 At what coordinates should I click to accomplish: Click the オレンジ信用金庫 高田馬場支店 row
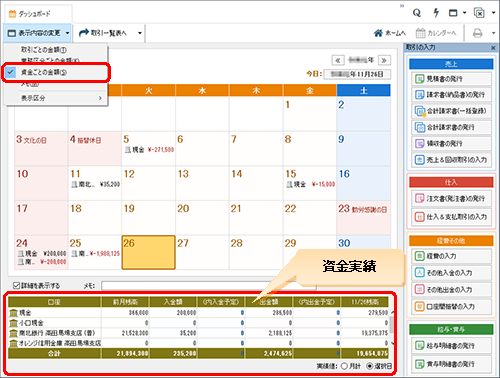coord(198,343)
